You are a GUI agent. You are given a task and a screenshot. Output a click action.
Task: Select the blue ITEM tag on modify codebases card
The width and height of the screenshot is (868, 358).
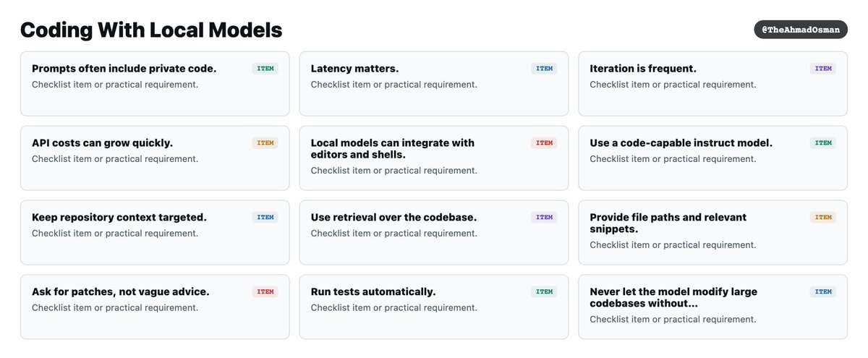[823, 291]
